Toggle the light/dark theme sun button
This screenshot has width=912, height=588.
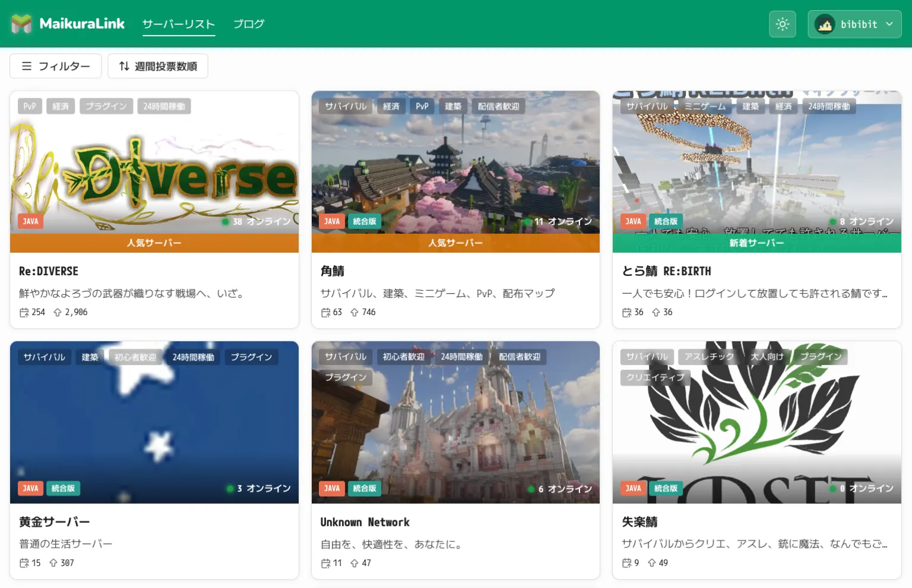[783, 24]
